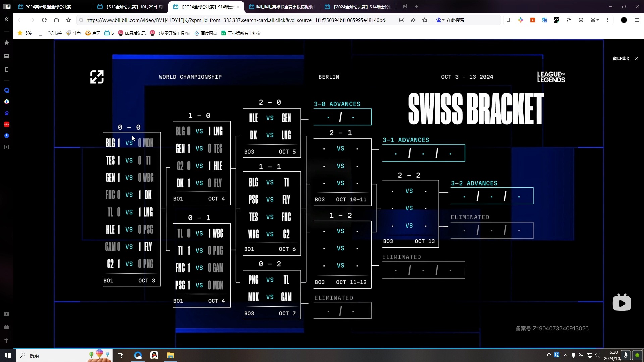Open sidebar Baidu paw icon
Screen dimensions: 644x362
pyautogui.click(x=6, y=113)
